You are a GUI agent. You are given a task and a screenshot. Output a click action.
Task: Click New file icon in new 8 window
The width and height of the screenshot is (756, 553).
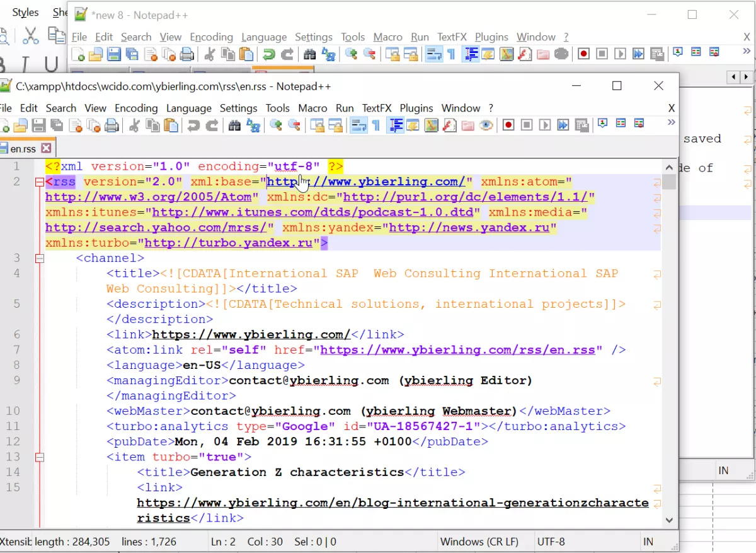77,54
